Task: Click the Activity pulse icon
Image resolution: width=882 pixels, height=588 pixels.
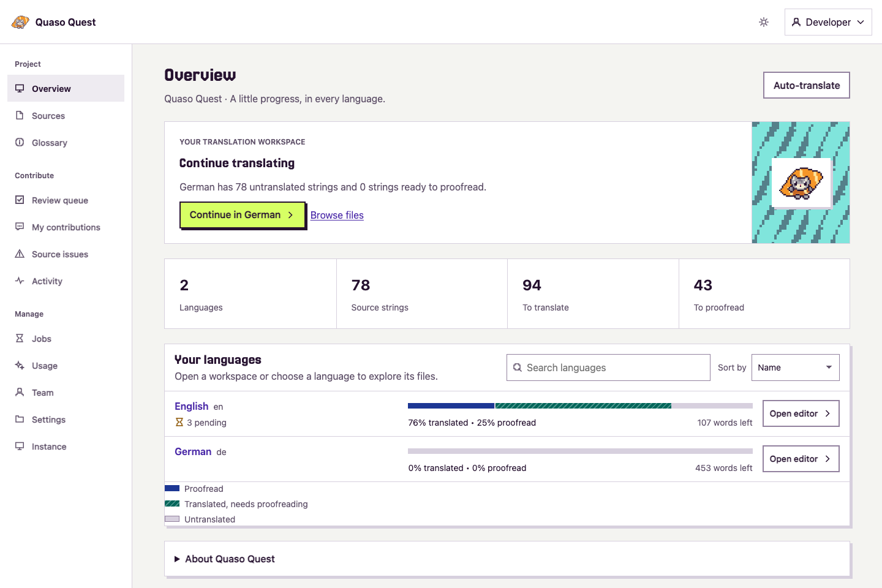Action: (x=20, y=281)
